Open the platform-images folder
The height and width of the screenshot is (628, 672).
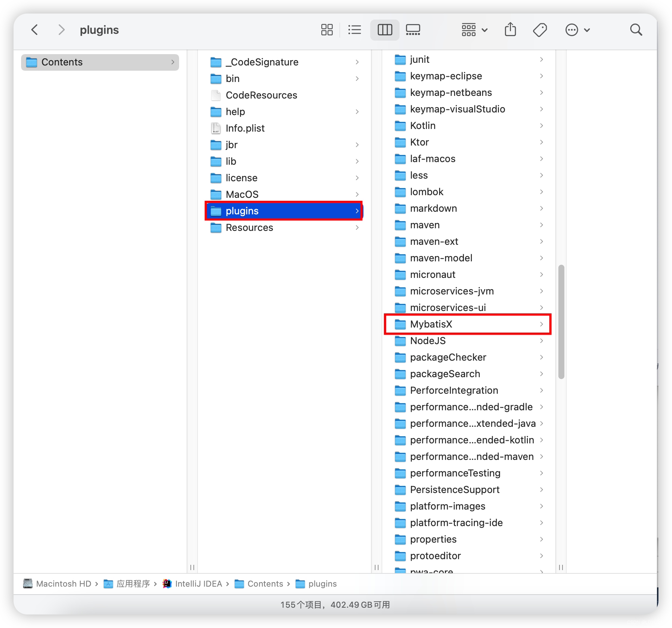click(469, 506)
